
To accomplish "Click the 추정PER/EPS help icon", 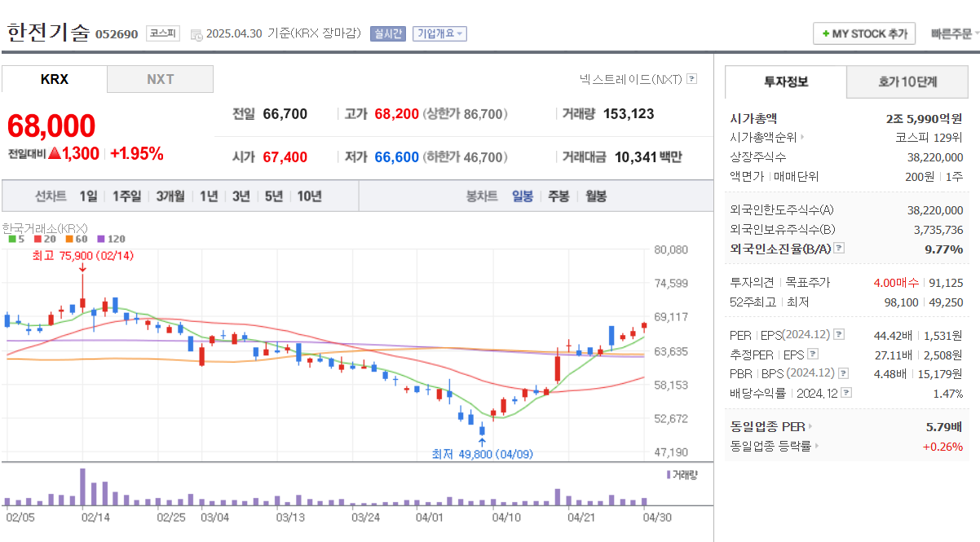I will click(812, 354).
